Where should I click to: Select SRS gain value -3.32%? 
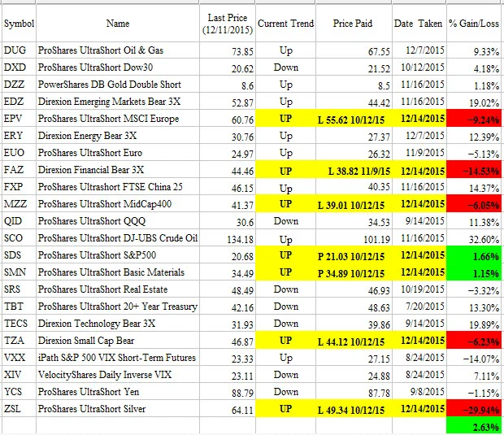[474, 289]
